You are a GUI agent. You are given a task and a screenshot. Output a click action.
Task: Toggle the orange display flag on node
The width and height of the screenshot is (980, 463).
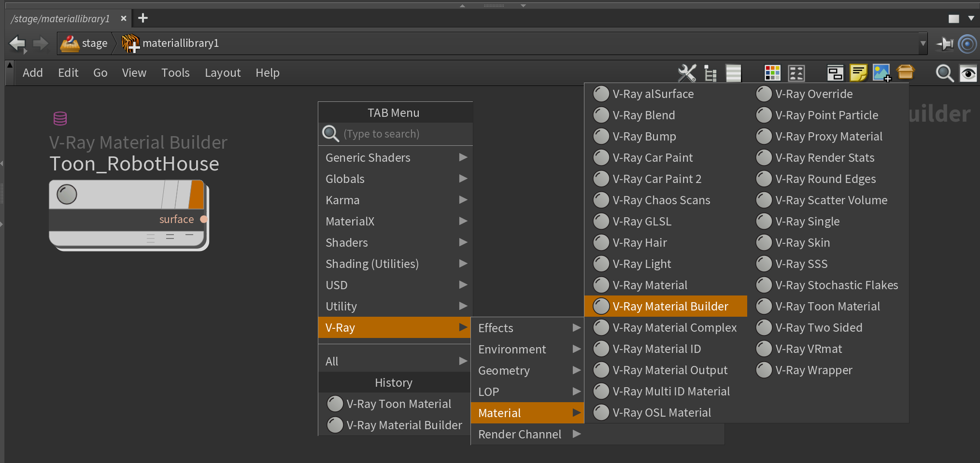197,195
